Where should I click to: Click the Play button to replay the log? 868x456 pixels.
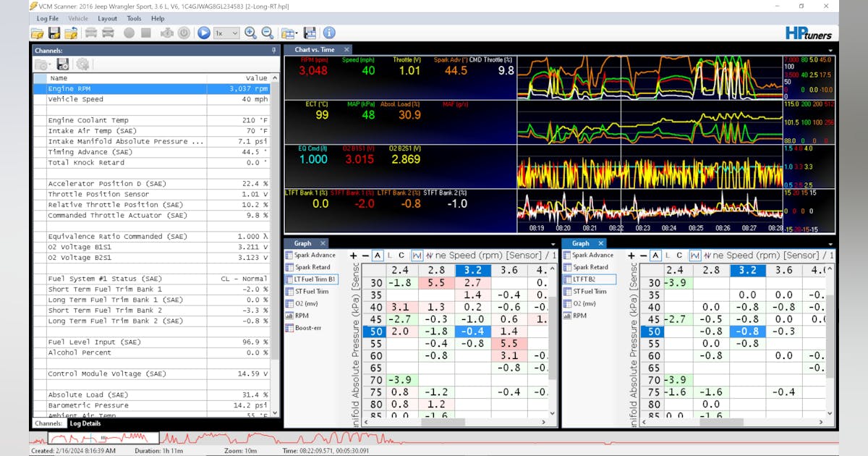click(203, 33)
